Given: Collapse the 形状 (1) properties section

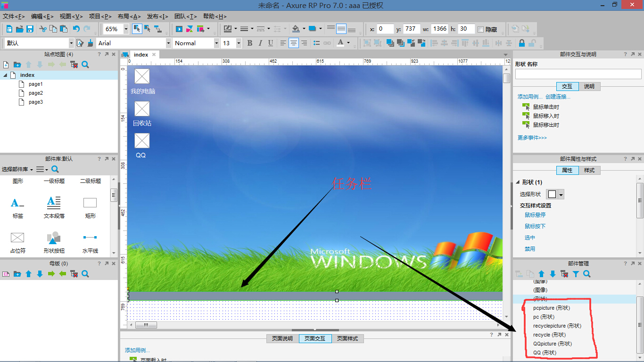Looking at the screenshot, I should click(x=518, y=182).
